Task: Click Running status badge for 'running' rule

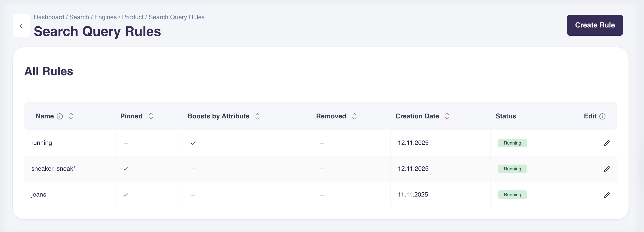Action: click(512, 143)
